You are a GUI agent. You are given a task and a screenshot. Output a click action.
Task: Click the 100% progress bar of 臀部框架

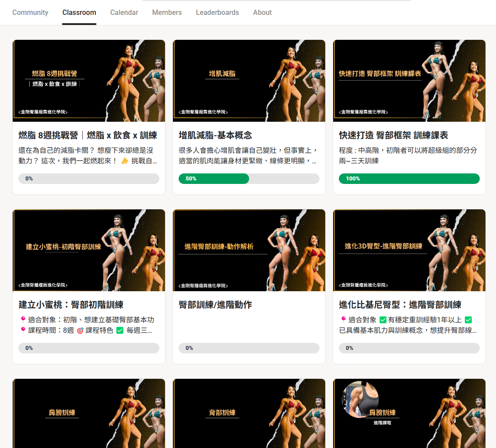409,179
